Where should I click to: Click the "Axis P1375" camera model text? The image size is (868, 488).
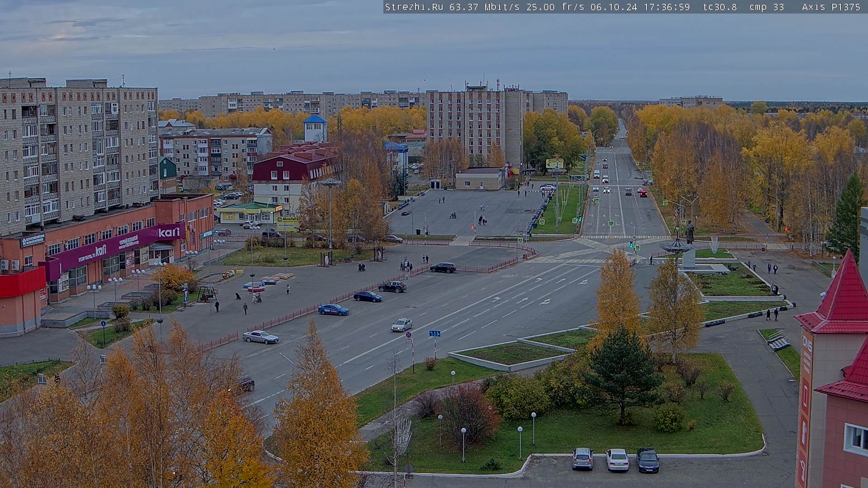831,7
